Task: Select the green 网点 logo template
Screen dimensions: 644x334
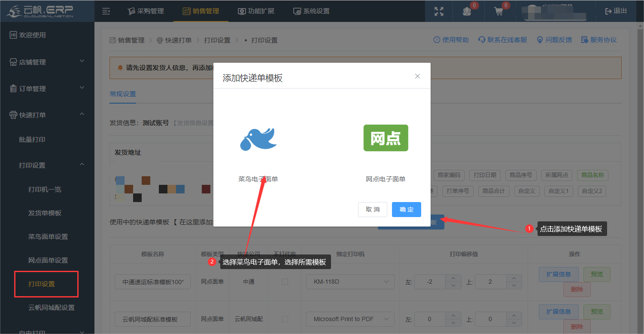Action: pos(386,138)
